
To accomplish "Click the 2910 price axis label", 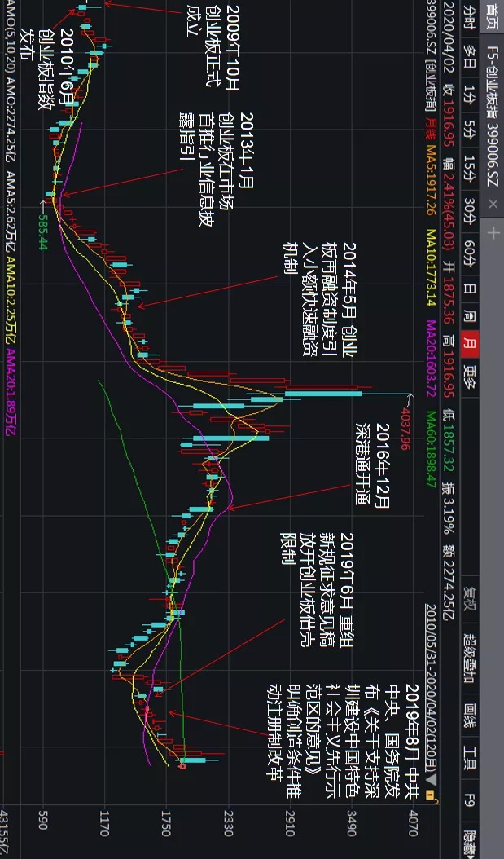I will 290,823.
